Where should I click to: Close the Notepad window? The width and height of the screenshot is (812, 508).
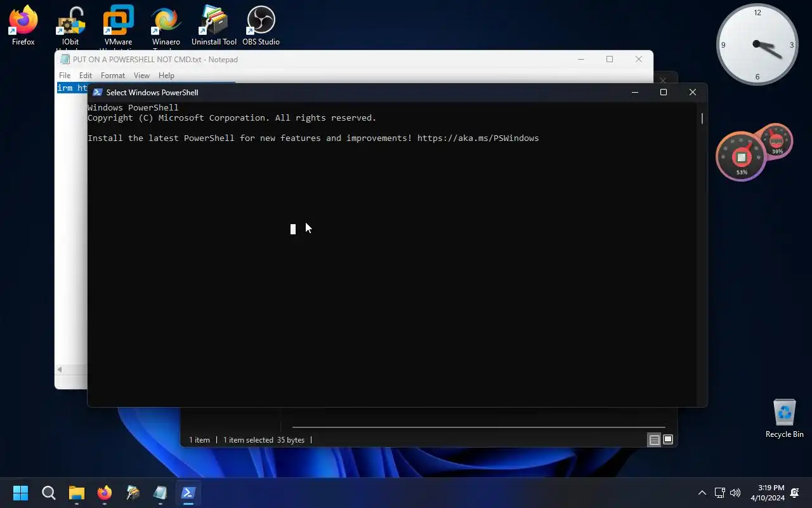point(639,59)
